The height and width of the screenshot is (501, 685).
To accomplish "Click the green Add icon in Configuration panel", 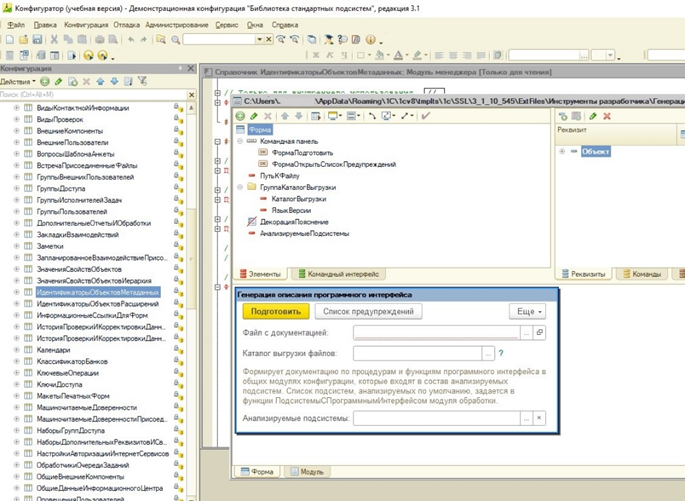I will [x=45, y=81].
